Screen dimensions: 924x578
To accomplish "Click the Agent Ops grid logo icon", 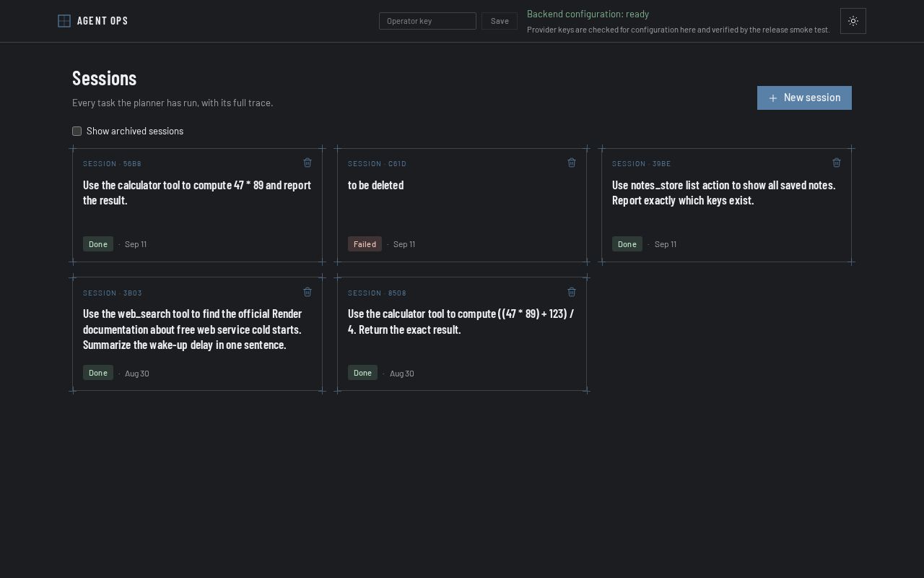I will 64,21.
